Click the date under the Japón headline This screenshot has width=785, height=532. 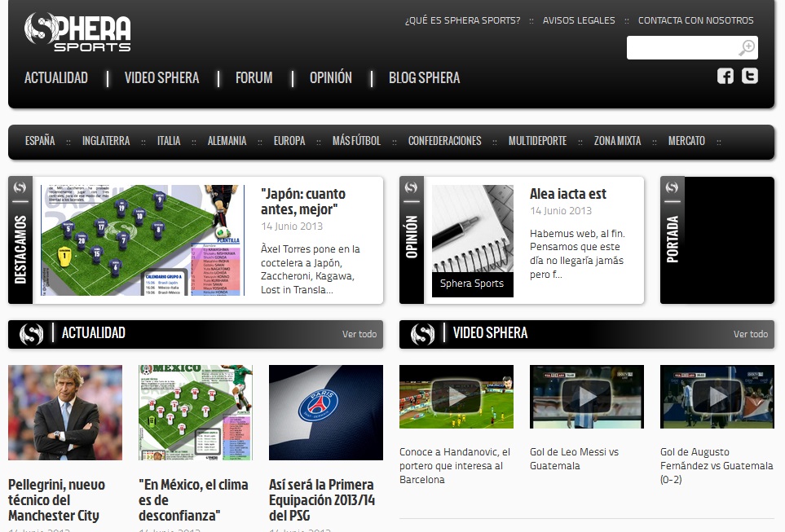[x=292, y=226]
